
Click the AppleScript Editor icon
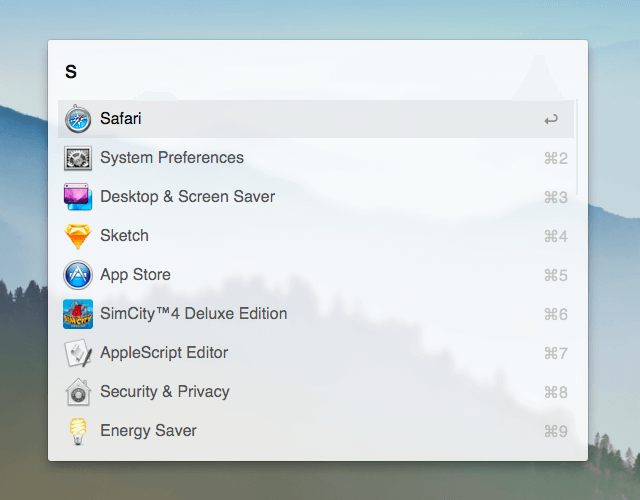(x=78, y=353)
